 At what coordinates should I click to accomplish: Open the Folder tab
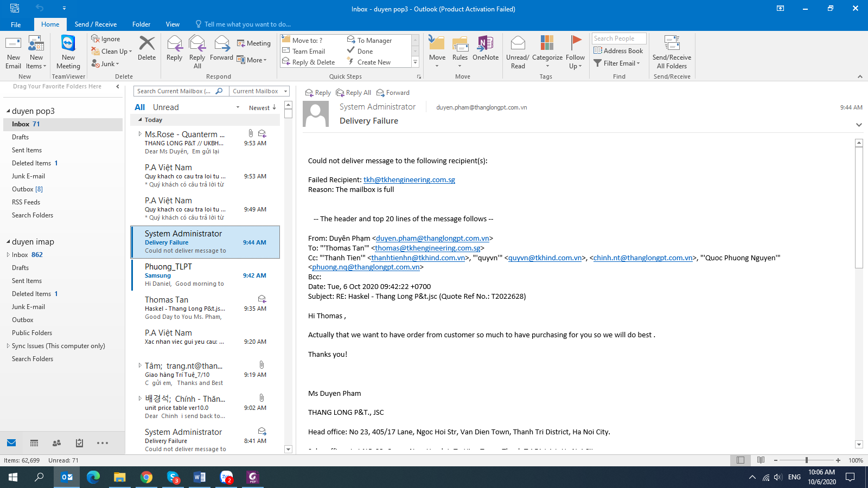[x=141, y=24]
